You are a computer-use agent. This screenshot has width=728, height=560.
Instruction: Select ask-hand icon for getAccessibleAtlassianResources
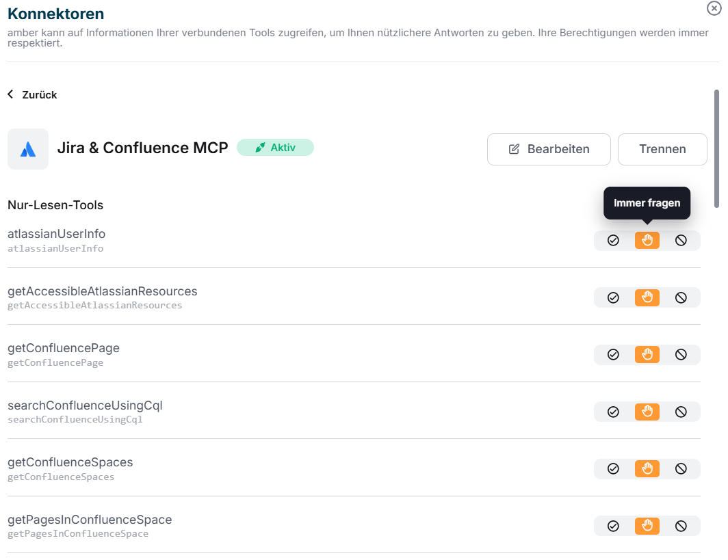pyautogui.click(x=647, y=297)
